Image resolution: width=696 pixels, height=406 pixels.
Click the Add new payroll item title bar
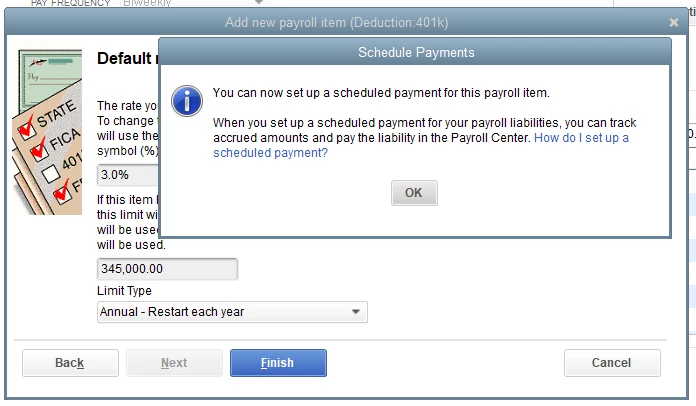336,22
